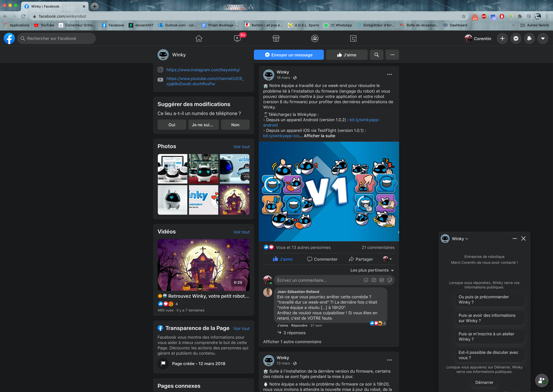553x392 pixels.
Task: Open the account dropdown arrow in header
Action: point(543,38)
